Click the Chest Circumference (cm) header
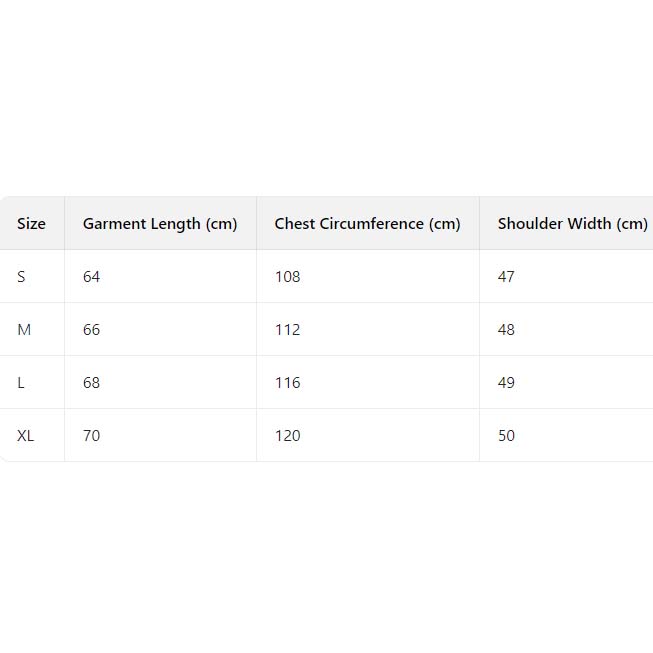Viewport: 653px width, 653px height. (367, 224)
